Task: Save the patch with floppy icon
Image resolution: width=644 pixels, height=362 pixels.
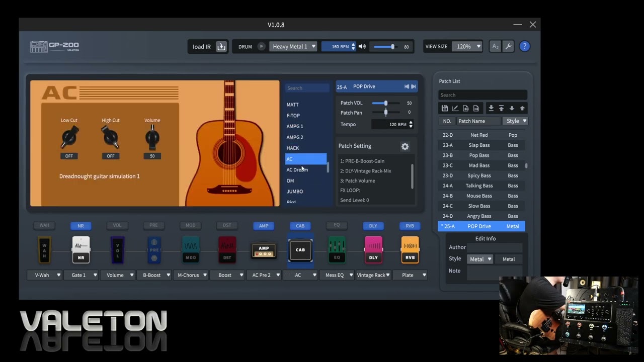Action: tap(445, 108)
